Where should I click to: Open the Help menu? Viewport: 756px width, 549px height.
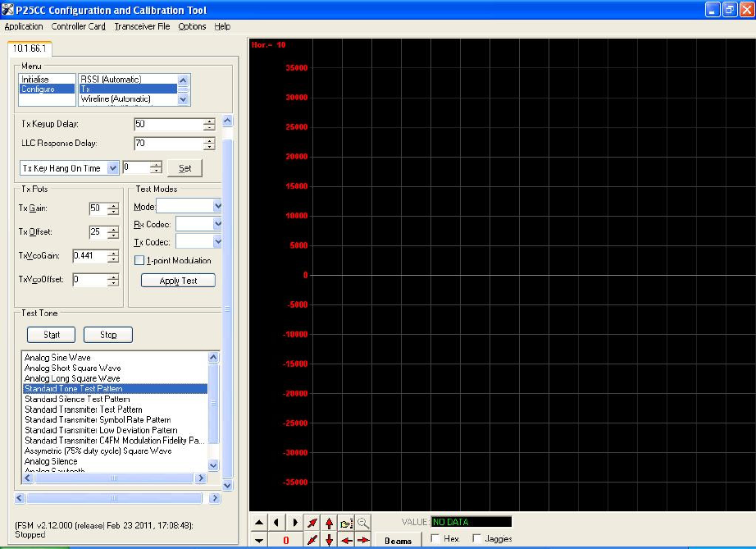222,26
